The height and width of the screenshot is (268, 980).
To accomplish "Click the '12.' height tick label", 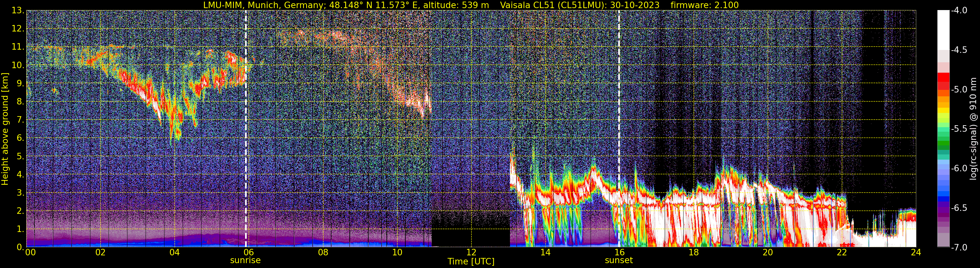I will tap(18, 29).
